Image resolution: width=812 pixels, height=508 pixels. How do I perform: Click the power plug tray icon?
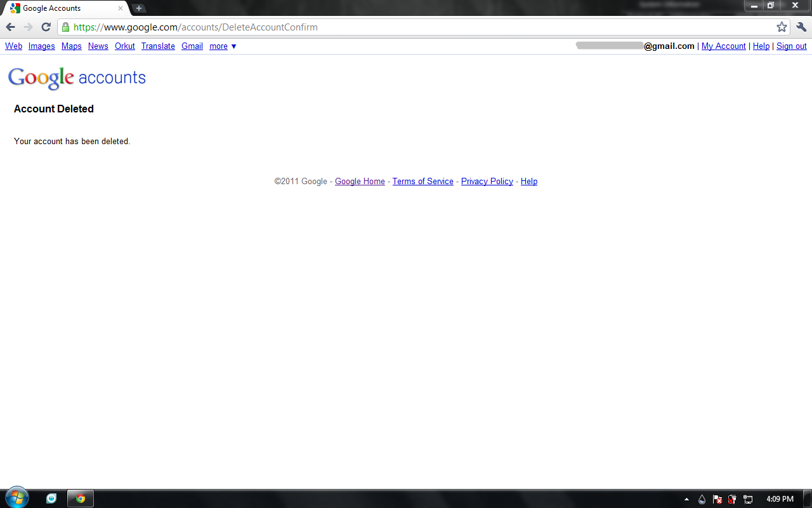[x=733, y=499]
